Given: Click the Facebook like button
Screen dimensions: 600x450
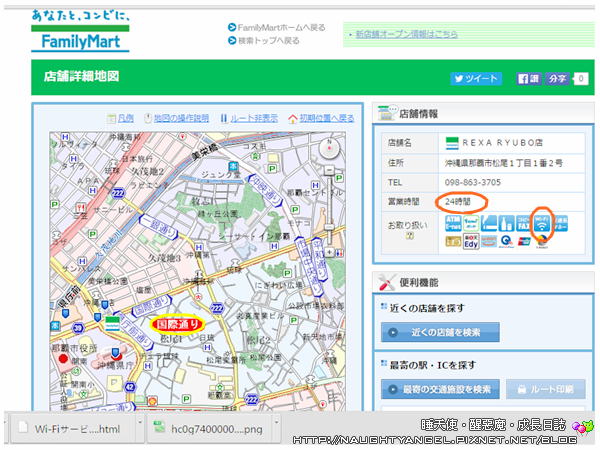Looking at the screenshot, I should (528, 78).
